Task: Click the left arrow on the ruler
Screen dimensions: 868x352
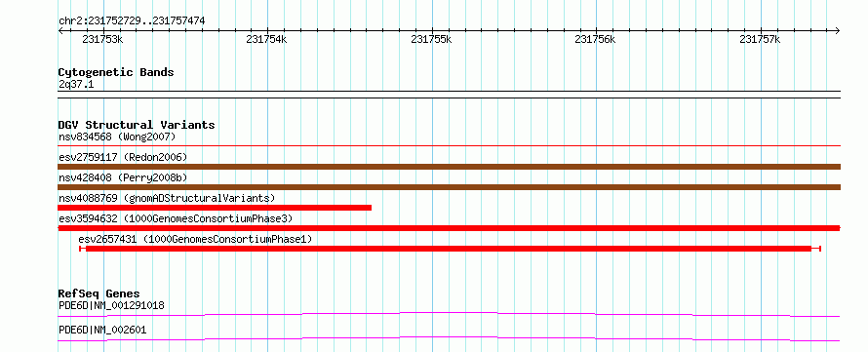Action: 60,30
